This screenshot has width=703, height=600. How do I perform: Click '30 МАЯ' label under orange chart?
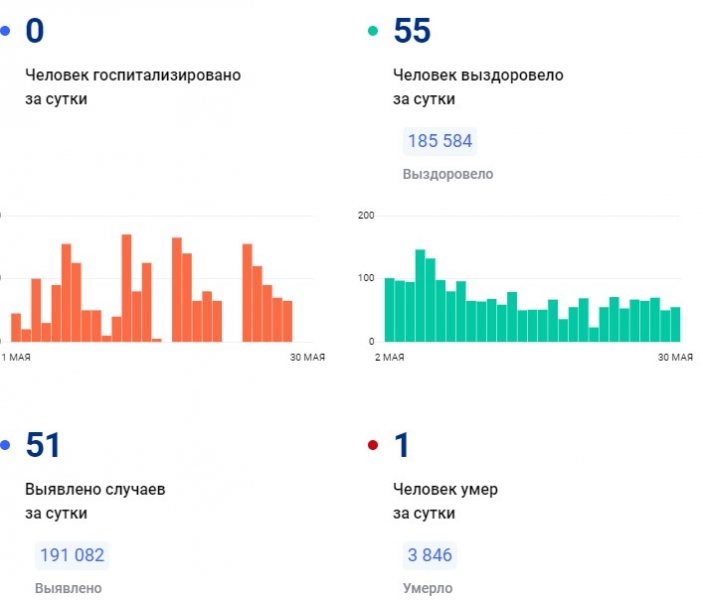307,357
